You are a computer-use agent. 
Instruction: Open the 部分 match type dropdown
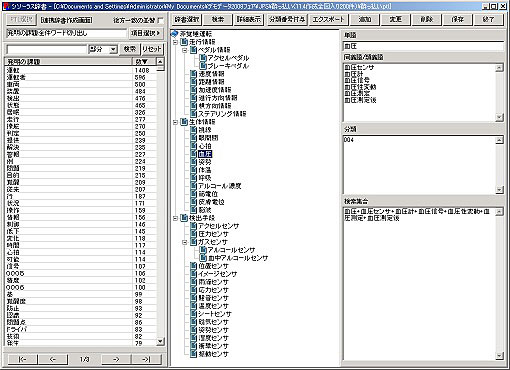pos(113,49)
